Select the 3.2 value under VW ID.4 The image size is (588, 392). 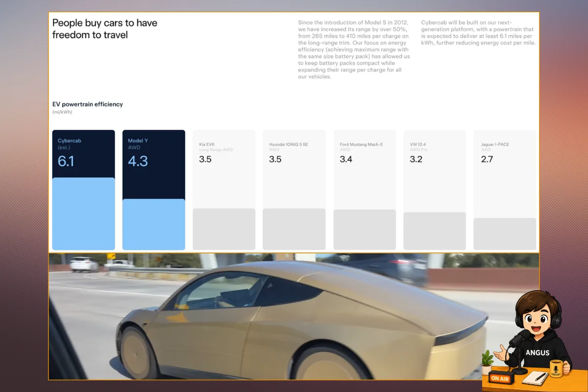pos(416,159)
